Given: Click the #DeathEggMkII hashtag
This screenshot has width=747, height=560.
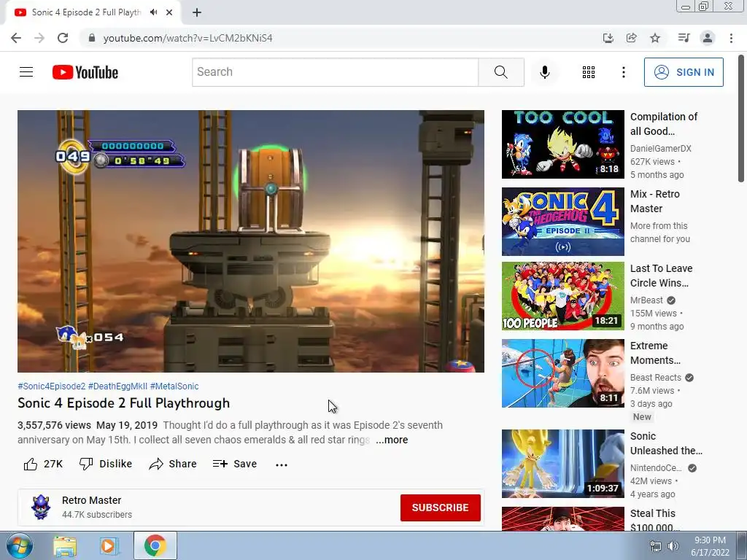Looking at the screenshot, I should [117, 386].
